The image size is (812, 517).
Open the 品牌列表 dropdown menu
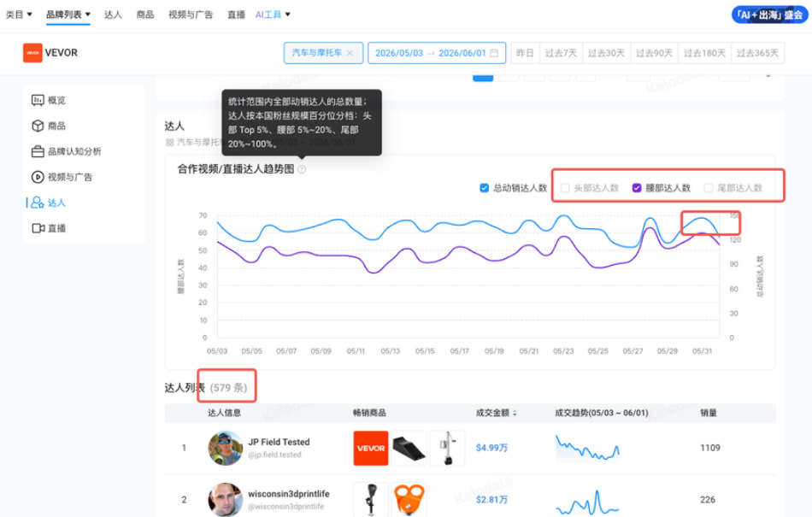click(68, 15)
